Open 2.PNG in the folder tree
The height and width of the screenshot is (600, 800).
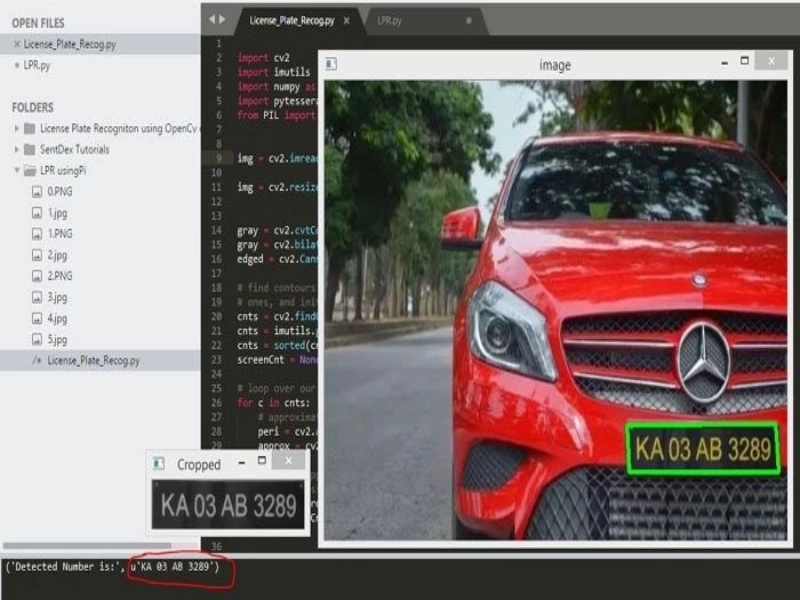click(60, 276)
